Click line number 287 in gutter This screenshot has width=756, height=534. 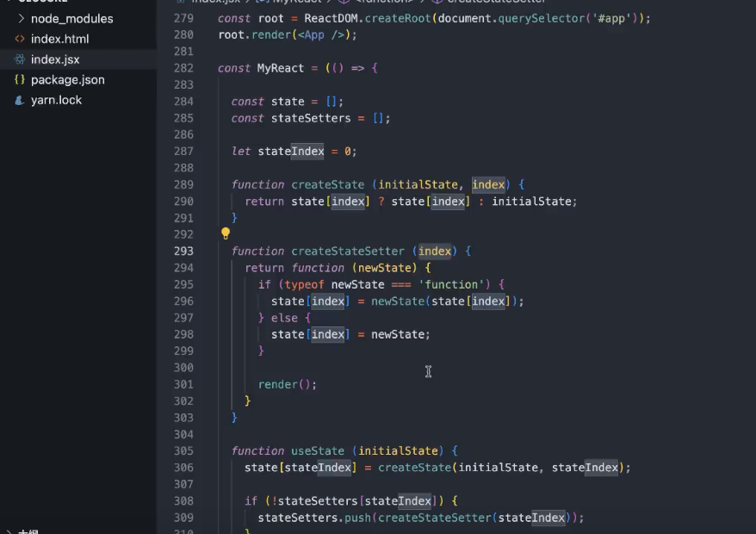point(183,151)
